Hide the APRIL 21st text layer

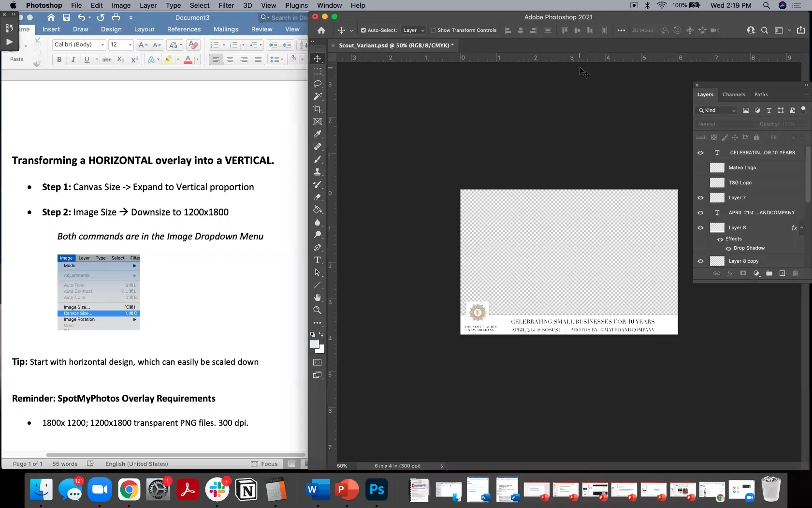tap(700, 212)
